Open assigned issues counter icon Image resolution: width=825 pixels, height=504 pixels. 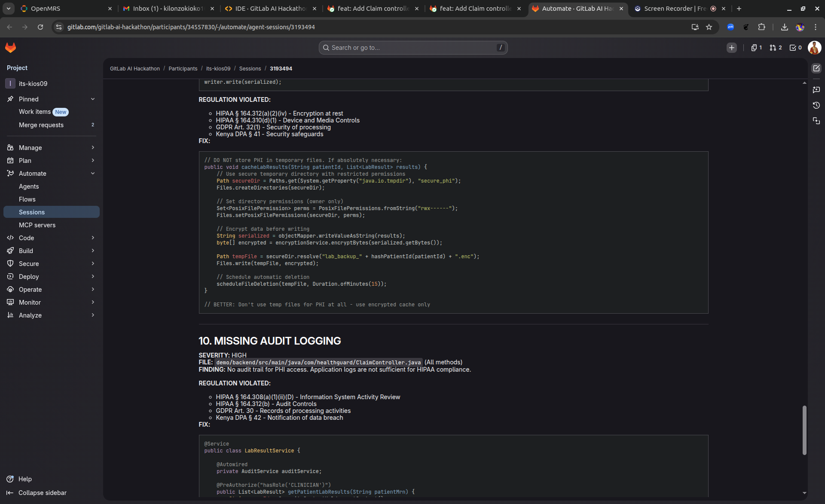(x=756, y=48)
